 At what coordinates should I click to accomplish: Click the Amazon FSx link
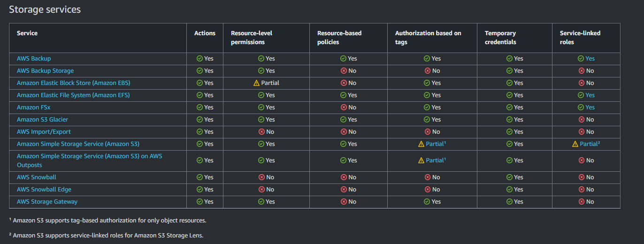tap(33, 107)
